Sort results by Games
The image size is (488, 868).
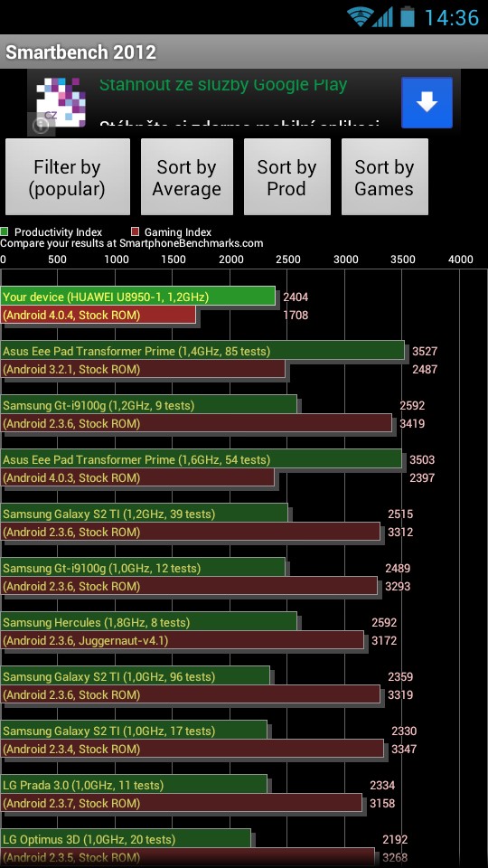coord(385,177)
